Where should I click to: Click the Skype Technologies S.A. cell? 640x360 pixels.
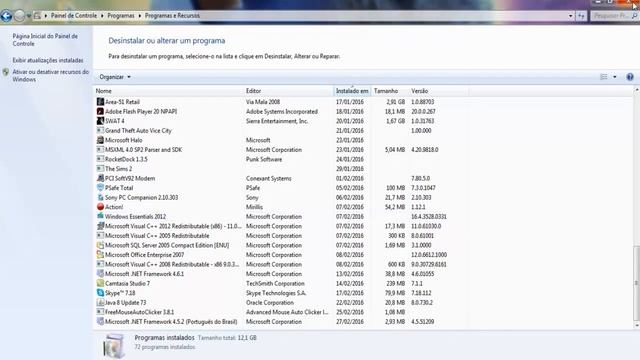tap(276, 293)
